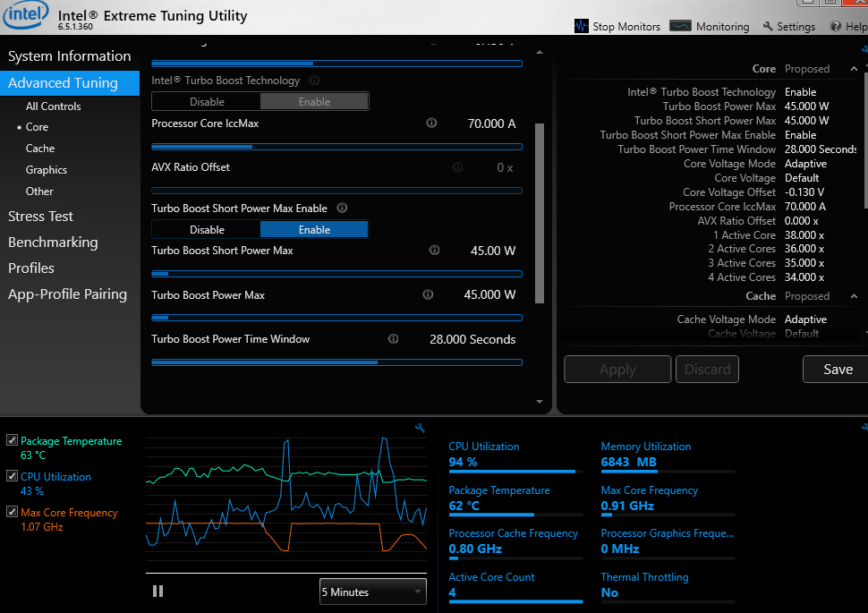Click info icon for Turbo Boost Power Max
Image resolution: width=868 pixels, height=613 pixels.
tap(428, 294)
